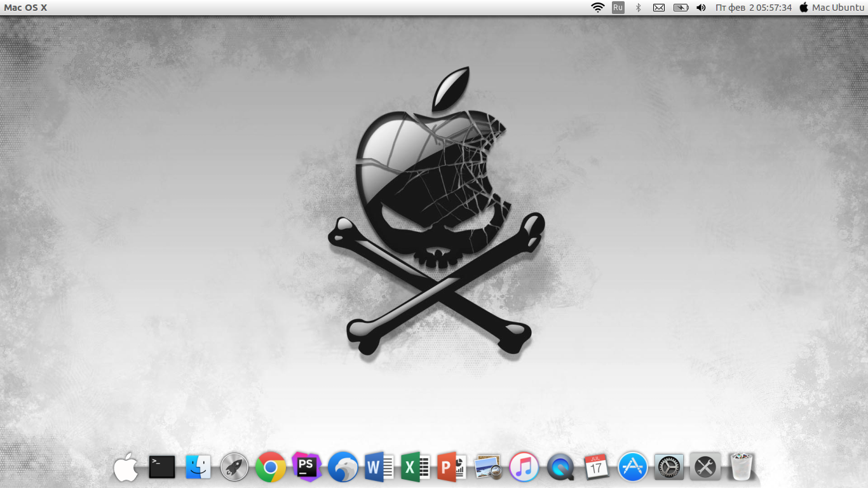868x488 pixels.
Task: Open the Bluetooth indicator menu
Action: point(639,8)
